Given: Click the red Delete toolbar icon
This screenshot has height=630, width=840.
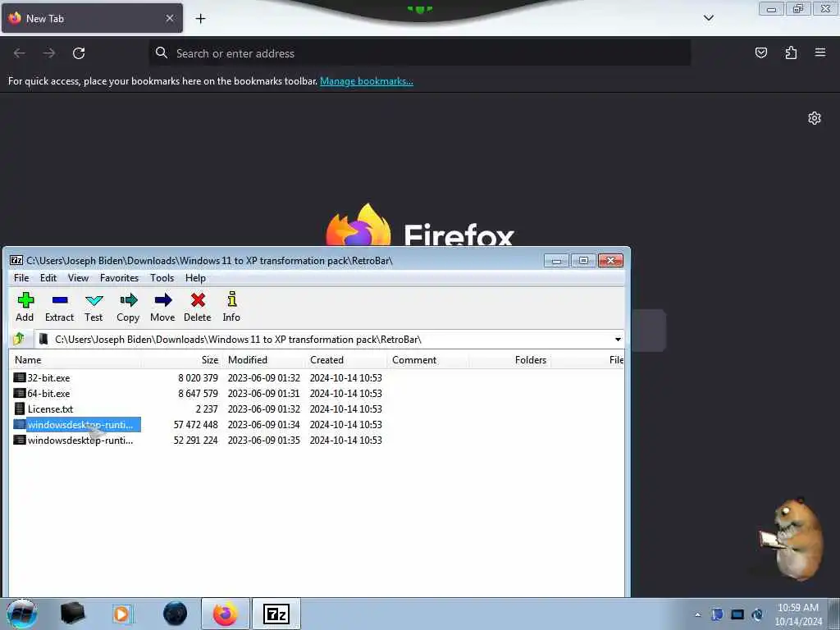Looking at the screenshot, I should pyautogui.click(x=198, y=307).
